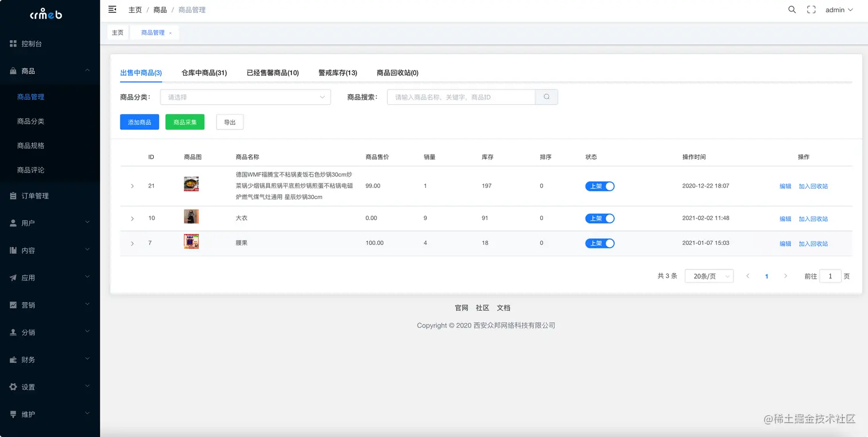Open the 社区 footer link

(482, 308)
